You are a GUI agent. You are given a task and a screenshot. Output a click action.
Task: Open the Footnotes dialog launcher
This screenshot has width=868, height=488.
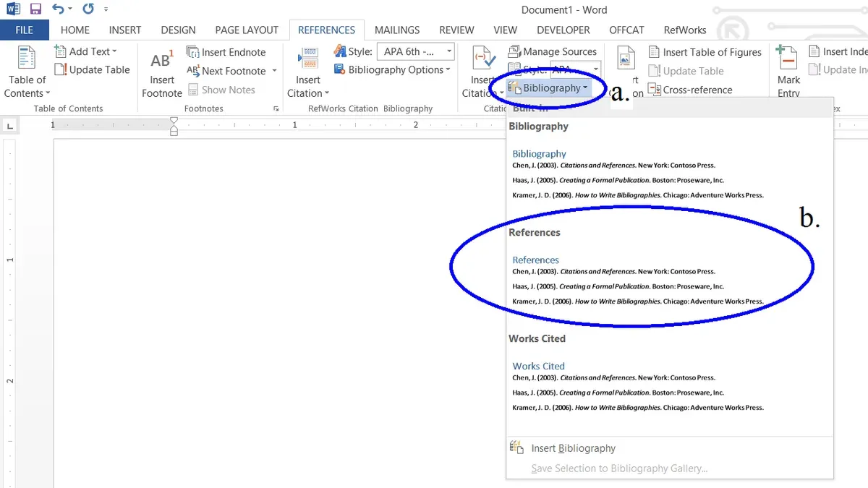pyautogui.click(x=276, y=108)
